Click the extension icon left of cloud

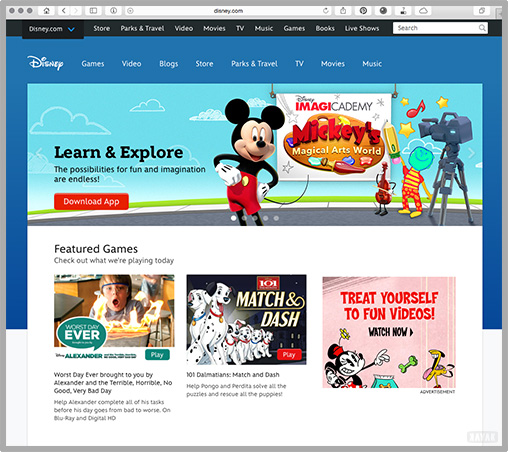403,11
